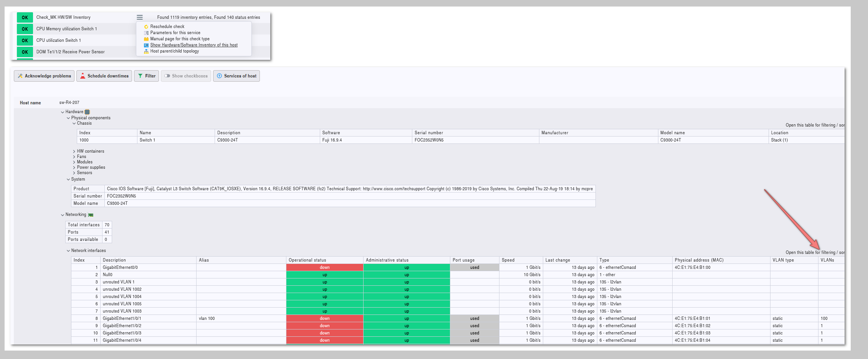This screenshot has width=868, height=359.
Task: Choose Host parent/child topology menu entry
Action: tap(175, 51)
